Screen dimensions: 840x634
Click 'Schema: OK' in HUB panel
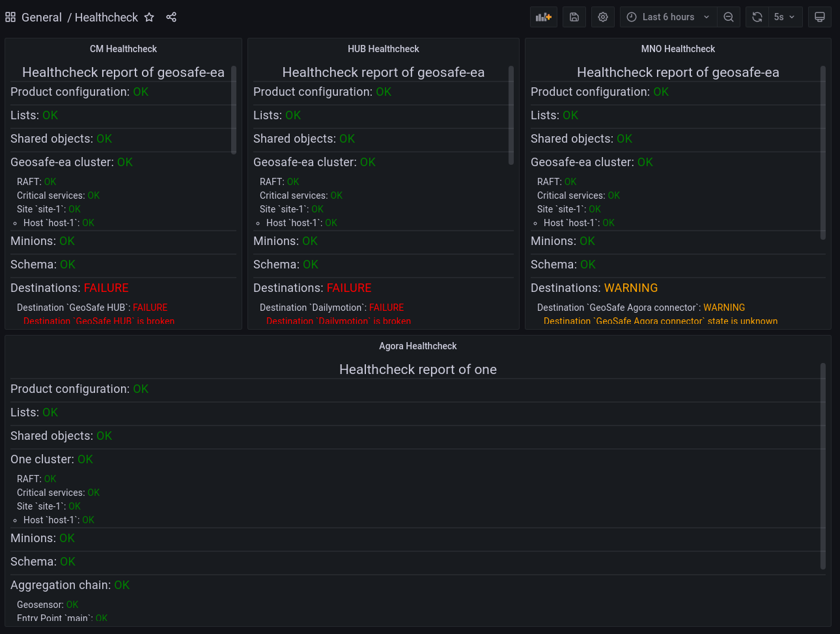pos(286,265)
